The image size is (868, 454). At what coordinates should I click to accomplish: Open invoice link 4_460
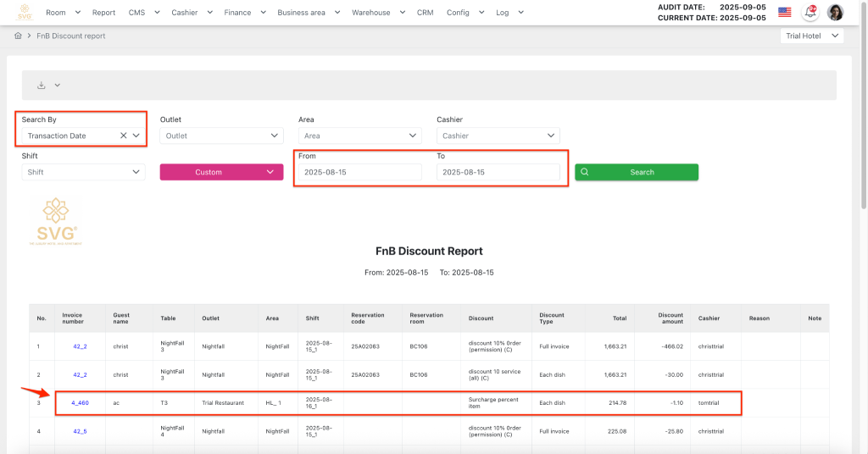point(80,403)
